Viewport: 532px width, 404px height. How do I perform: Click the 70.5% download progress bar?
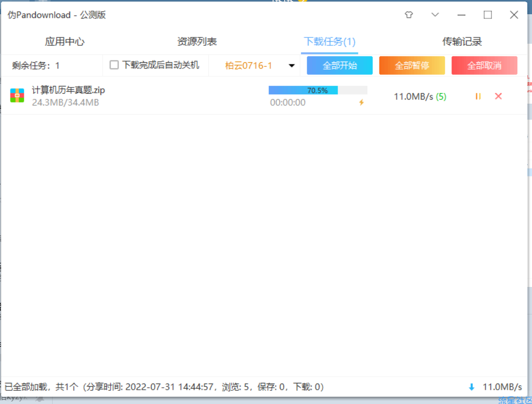[x=318, y=90]
